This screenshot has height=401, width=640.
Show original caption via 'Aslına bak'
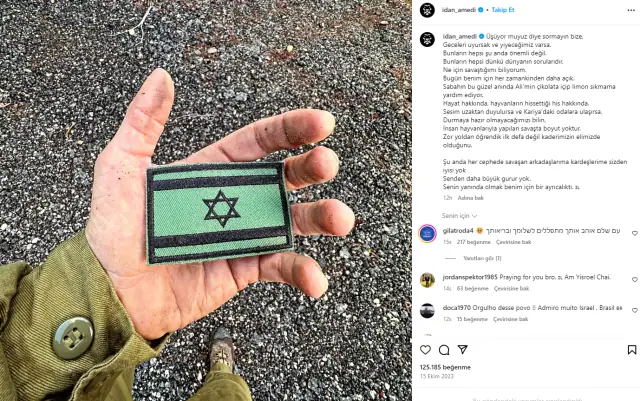(470, 198)
